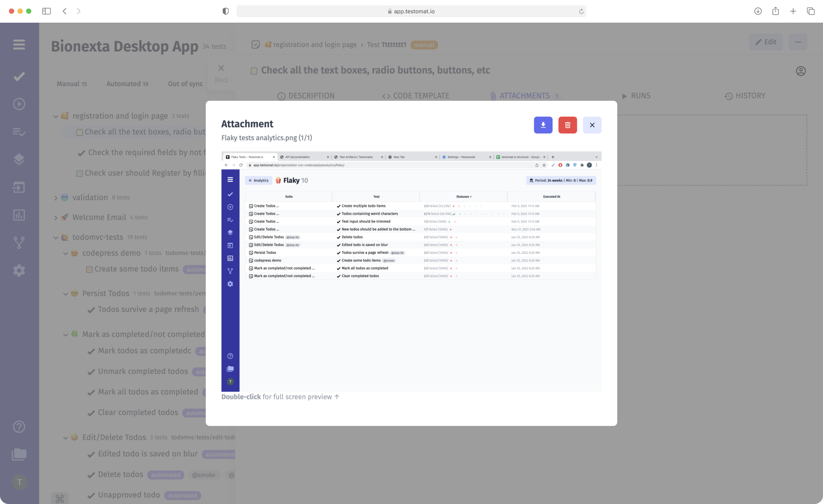
Task: Click the delete icon for attachment
Action: click(568, 125)
